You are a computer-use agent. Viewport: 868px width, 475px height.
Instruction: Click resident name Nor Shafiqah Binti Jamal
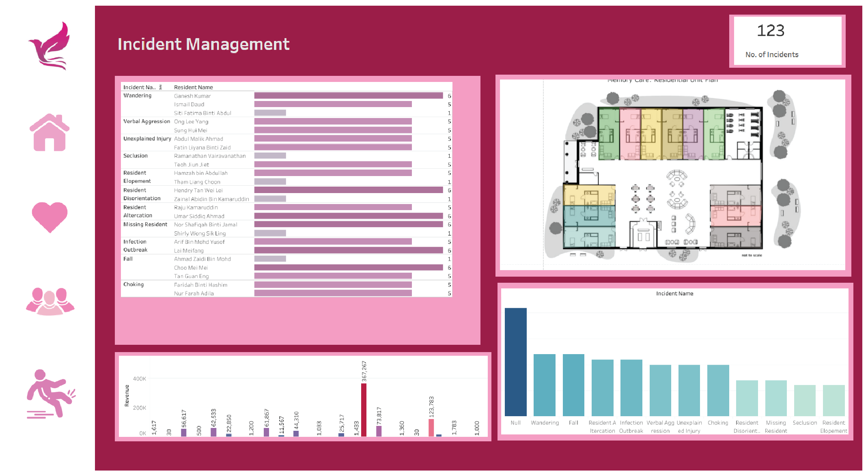click(205, 224)
